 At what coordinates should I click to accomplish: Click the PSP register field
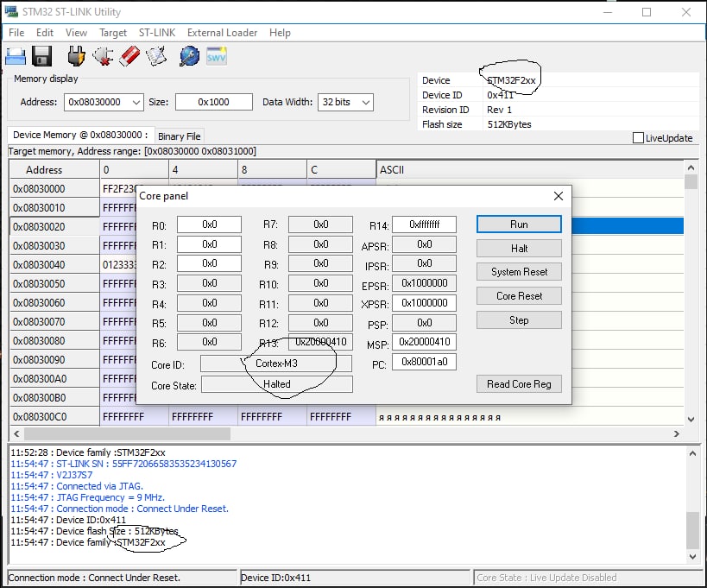(425, 323)
